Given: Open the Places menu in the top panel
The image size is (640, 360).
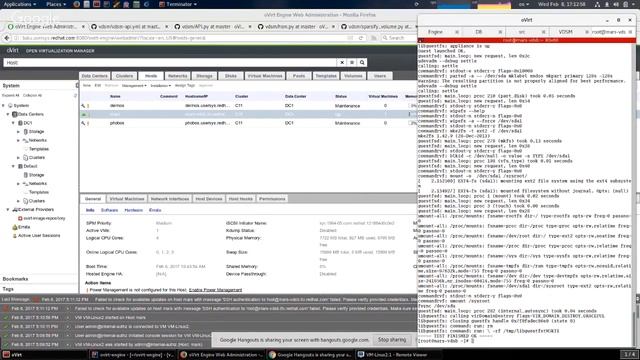Looking at the screenshot, I should (x=56, y=4).
